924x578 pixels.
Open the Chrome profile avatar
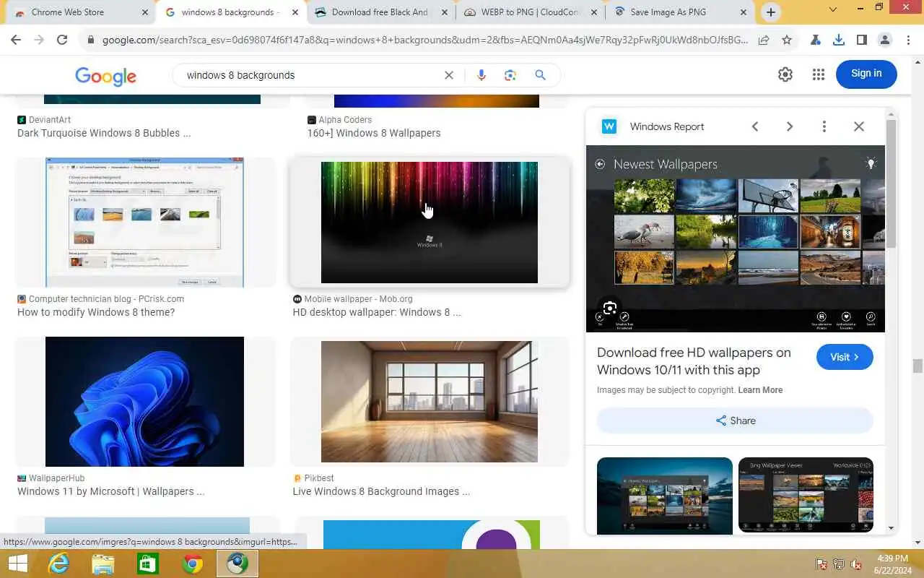pyautogui.click(x=885, y=40)
